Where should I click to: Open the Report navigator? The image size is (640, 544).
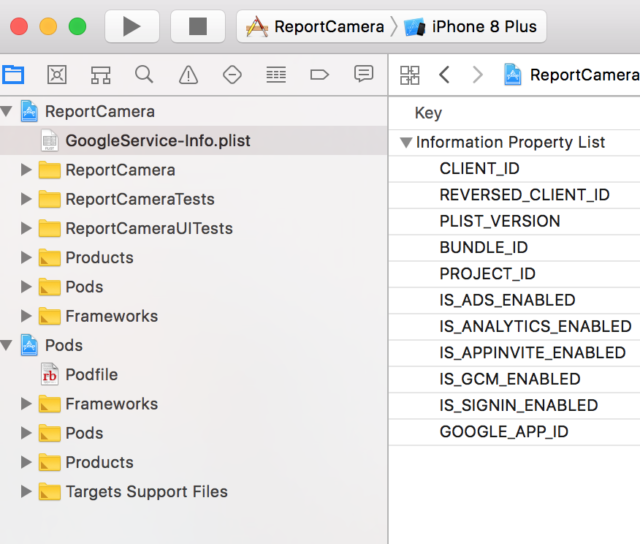pos(363,74)
